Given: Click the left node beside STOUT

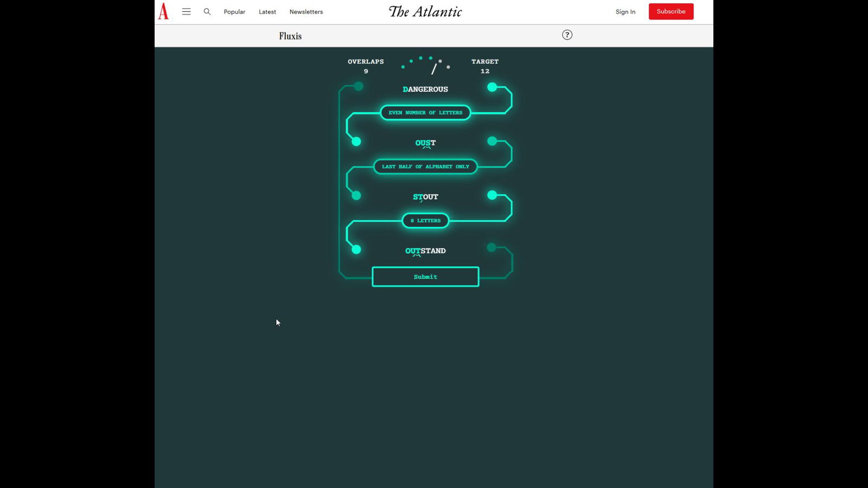Looking at the screenshot, I should [x=356, y=196].
